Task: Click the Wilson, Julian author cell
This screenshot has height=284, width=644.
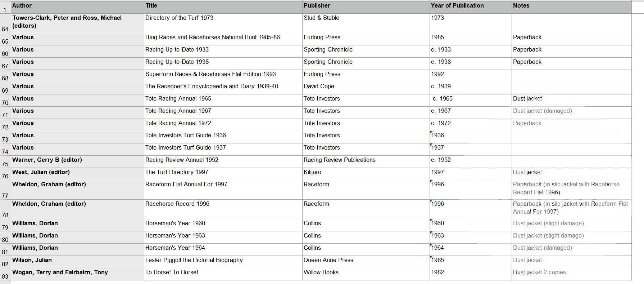Action: (77, 262)
